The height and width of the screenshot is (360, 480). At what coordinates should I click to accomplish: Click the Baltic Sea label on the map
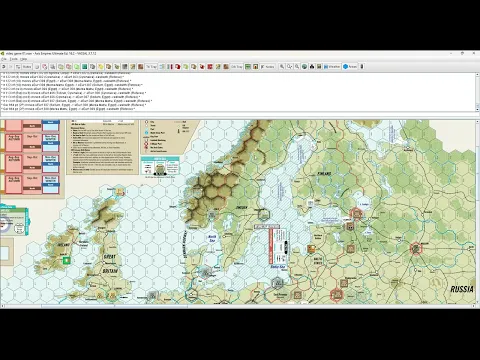click(278, 267)
